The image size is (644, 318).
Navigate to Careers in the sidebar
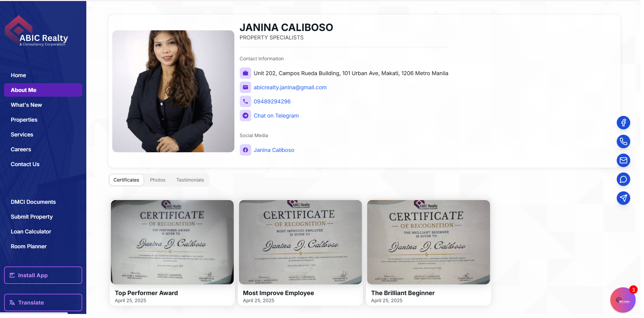[x=21, y=149]
